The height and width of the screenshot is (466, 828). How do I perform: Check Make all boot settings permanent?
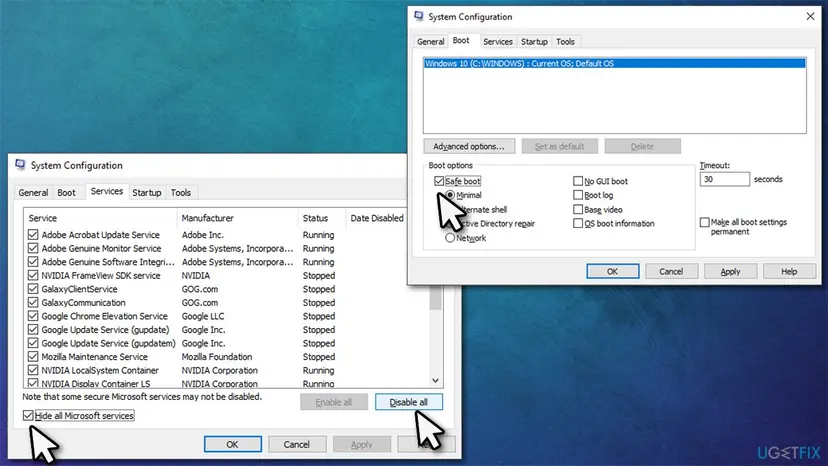coord(704,222)
